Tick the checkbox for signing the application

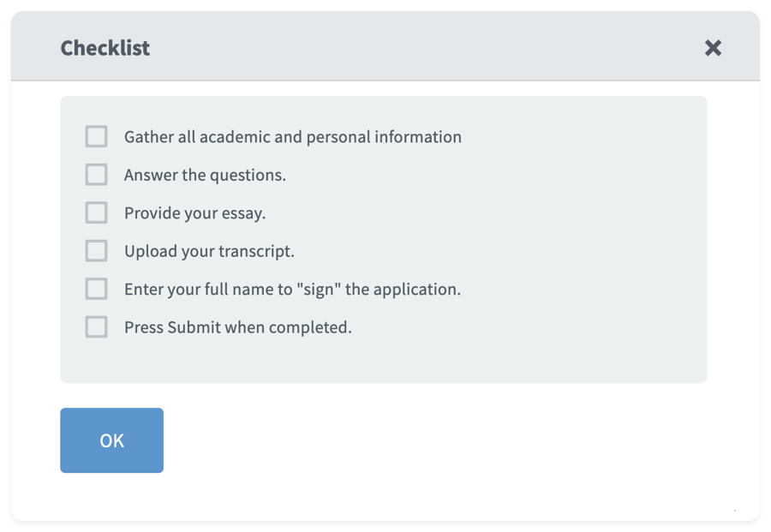point(95,289)
